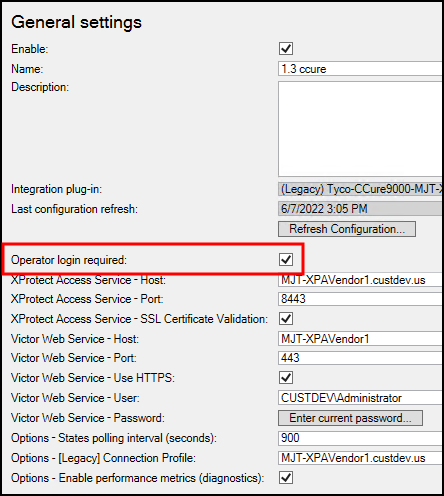Viewport: 444px width, 496px height.
Task: Toggle Victor Web Service Use HTTPS checkbox
Action: point(286,378)
